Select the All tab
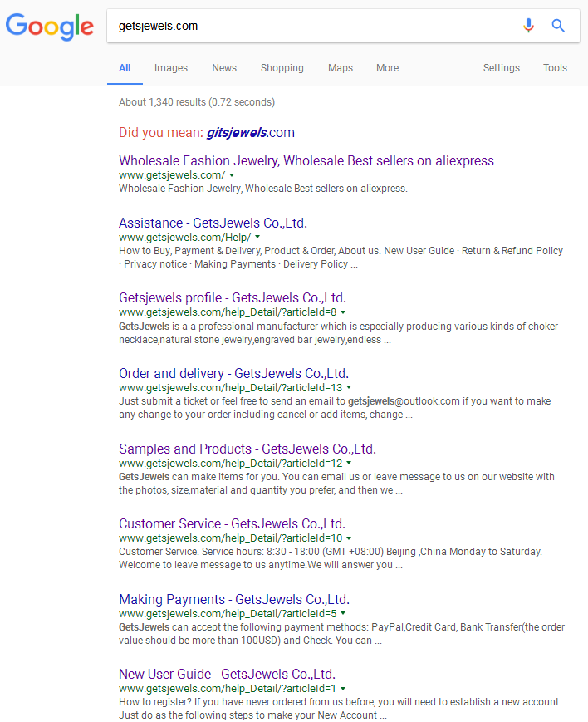The width and height of the screenshot is (588, 722). click(125, 68)
